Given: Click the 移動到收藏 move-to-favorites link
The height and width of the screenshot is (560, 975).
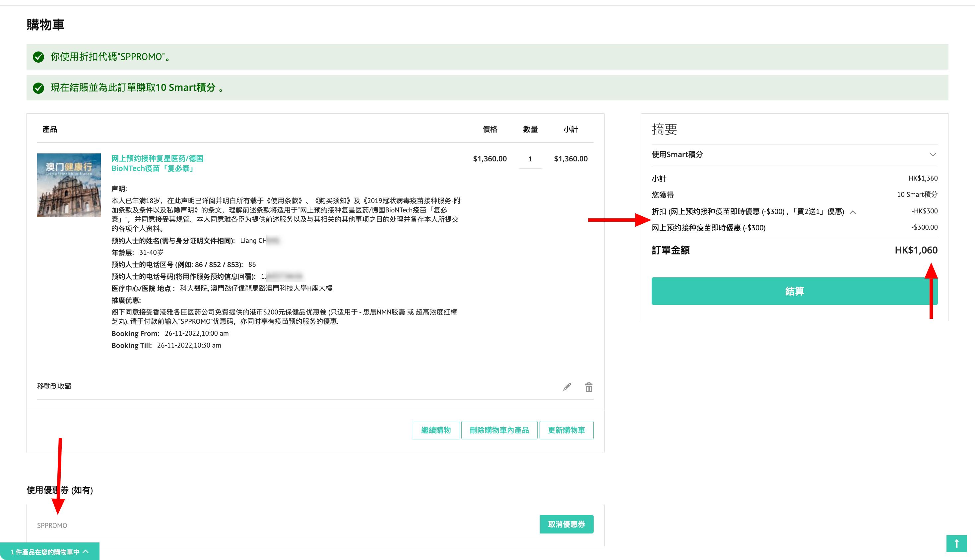Looking at the screenshot, I should [55, 386].
